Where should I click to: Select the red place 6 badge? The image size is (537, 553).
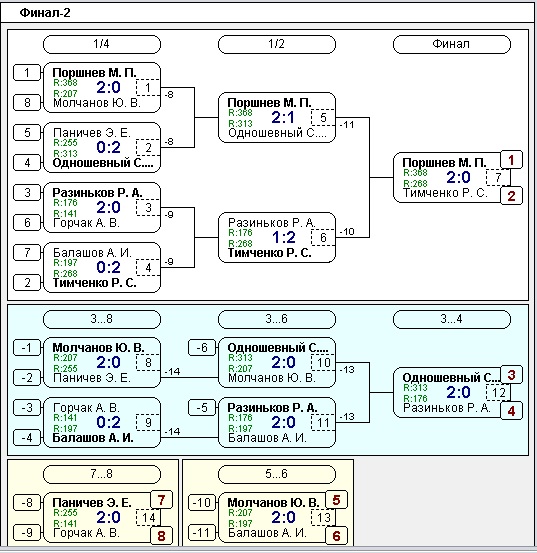click(336, 536)
